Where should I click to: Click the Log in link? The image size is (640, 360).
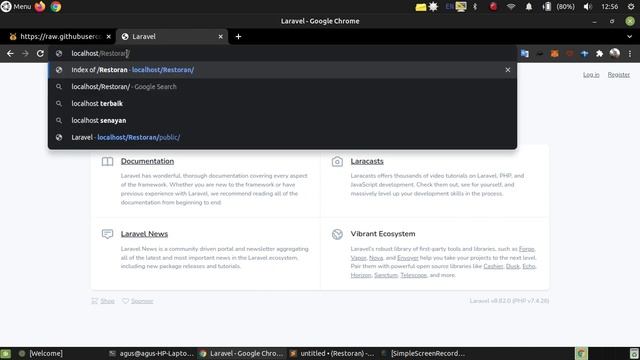coord(591,75)
